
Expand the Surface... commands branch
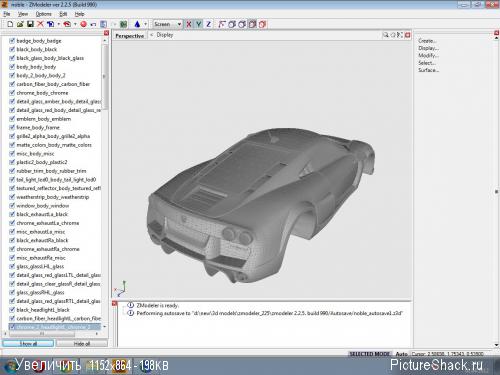(x=428, y=70)
